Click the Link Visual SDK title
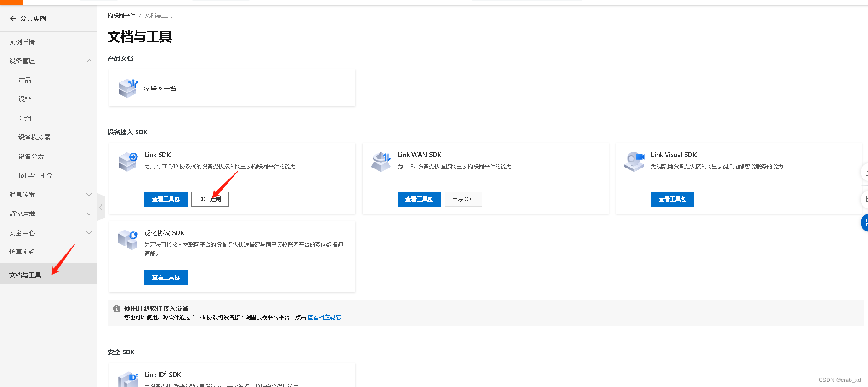868x387 pixels. pyautogui.click(x=674, y=155)
